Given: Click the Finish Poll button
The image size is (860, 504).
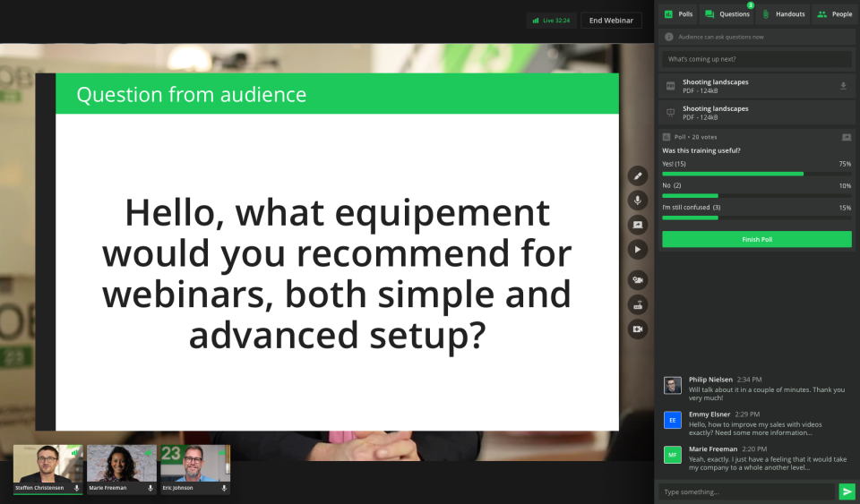Looking at the screenshot, I should pos(757,239).
